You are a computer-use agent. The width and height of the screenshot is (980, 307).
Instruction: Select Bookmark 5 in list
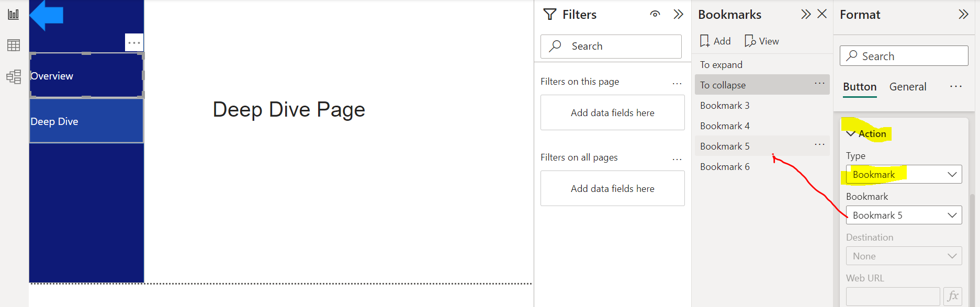point(762,146)
